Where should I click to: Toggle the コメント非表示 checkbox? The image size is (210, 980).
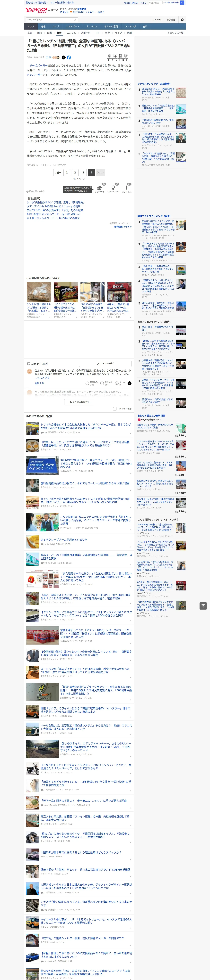115,409
